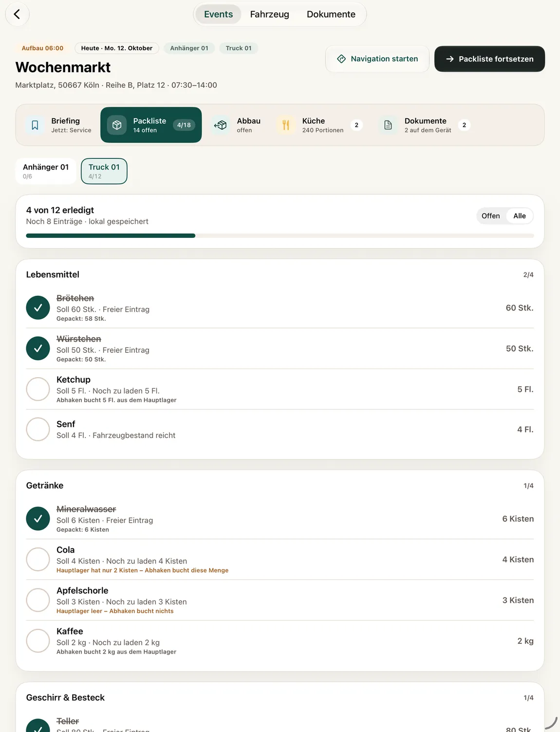The height and width of the screenshot is (732, 560).
Task: Click the Küche badge showing 2
Action: 356,125
